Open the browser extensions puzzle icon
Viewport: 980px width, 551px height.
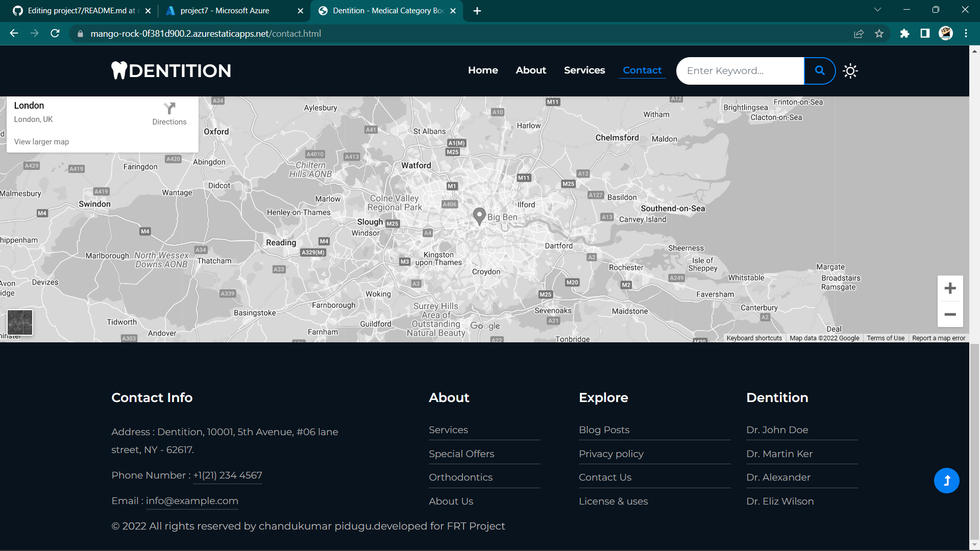(x=904, y=34)
